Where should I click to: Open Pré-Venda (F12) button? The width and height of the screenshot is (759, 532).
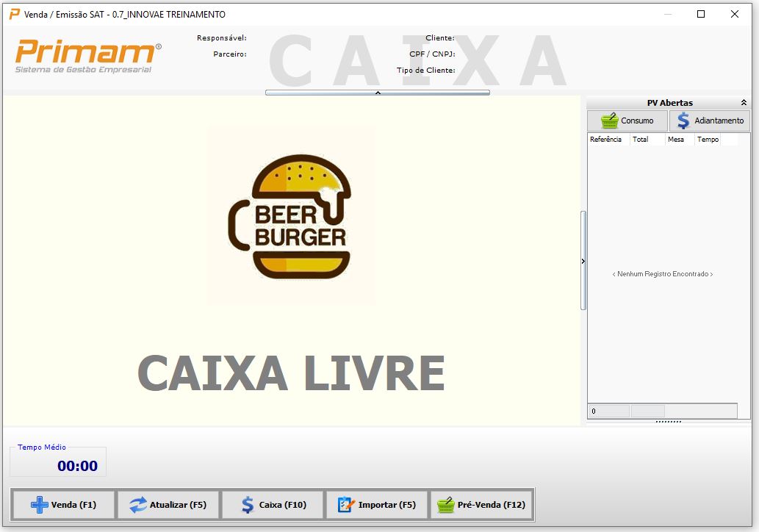pos(482,505)
